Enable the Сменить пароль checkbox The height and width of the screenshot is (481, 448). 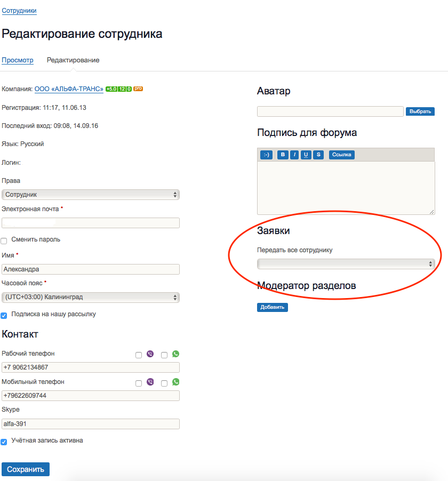[x=4, y=241]
